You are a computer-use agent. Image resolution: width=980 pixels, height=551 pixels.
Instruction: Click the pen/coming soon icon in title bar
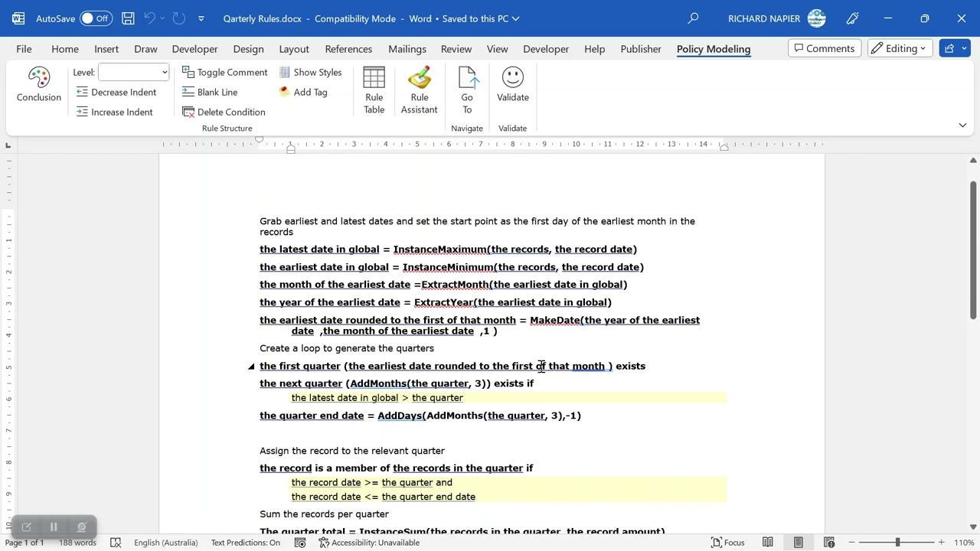click(853, 18)
